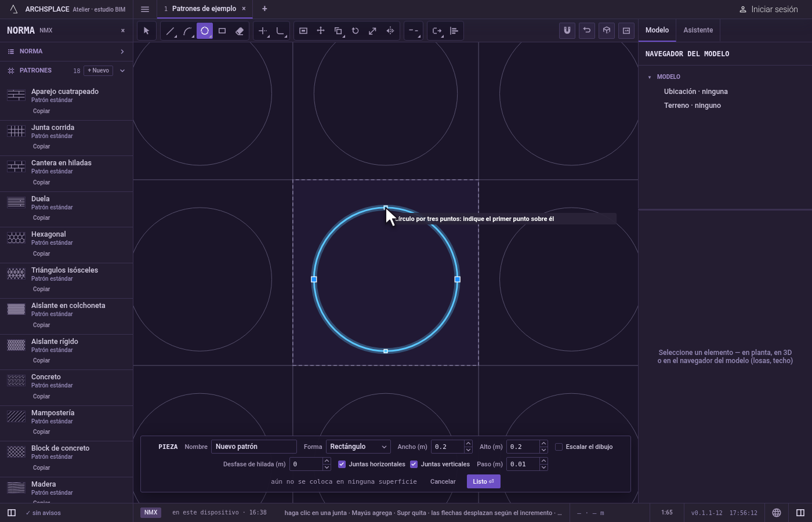Uncheck Juntas horizontales
Screen dimensions: 812x522
pyautogui.click(x=342, y=464)
